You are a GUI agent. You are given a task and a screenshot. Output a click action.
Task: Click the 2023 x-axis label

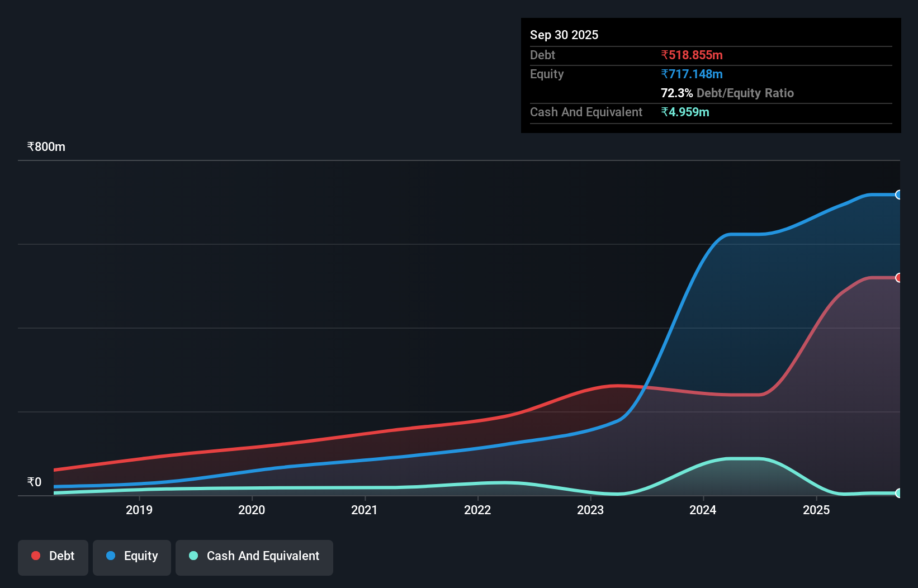point(590,510)
